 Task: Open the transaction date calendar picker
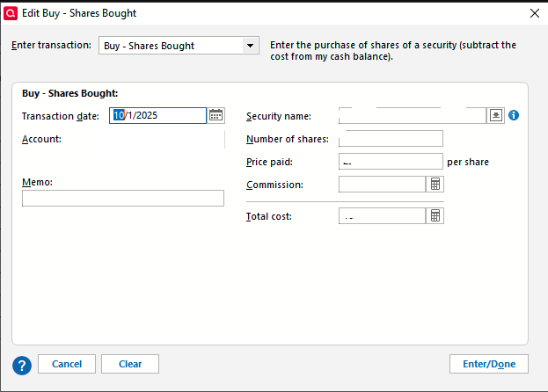(x=216, y=115)
